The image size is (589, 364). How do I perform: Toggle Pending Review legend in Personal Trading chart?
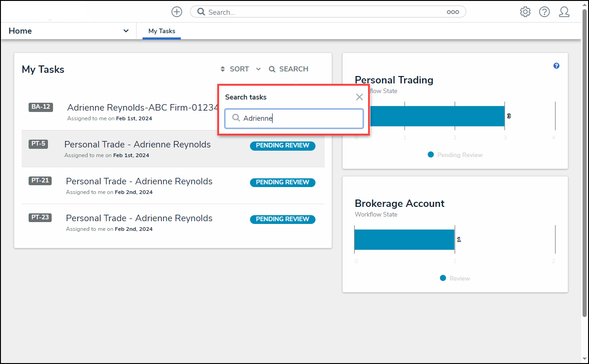455,155
